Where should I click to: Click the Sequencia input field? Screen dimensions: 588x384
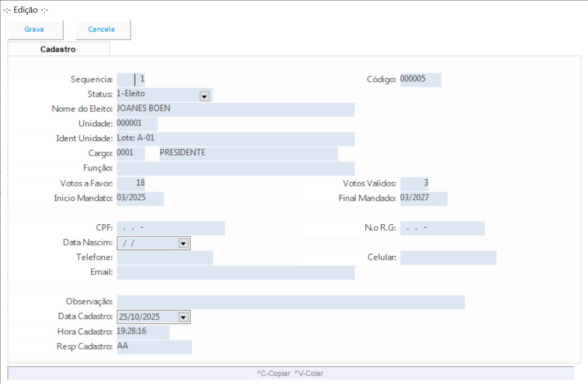[131, 80]
